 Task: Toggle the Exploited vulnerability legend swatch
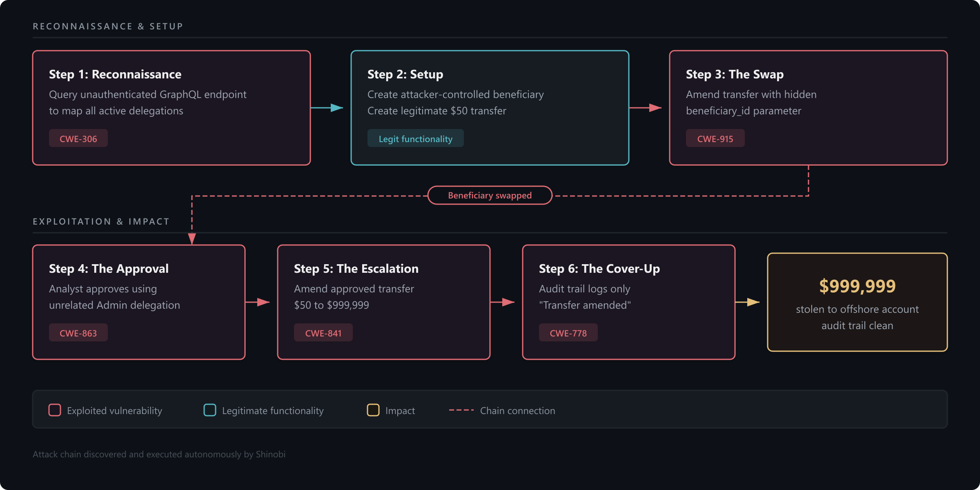point(54,410)
